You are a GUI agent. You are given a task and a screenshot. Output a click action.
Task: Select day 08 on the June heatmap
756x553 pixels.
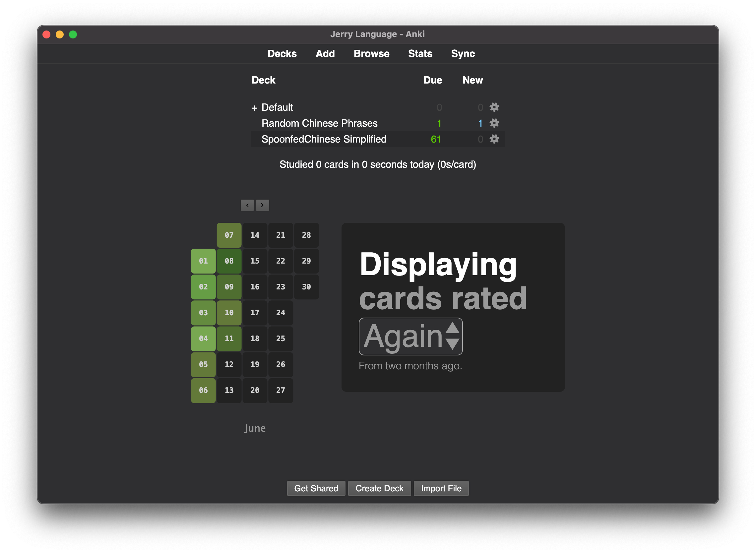point(229,261)
